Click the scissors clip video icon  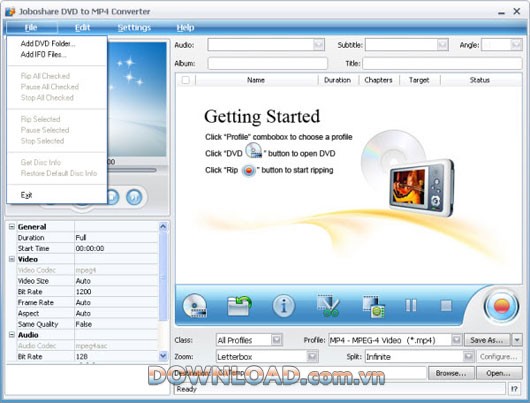tap(328, 306)
